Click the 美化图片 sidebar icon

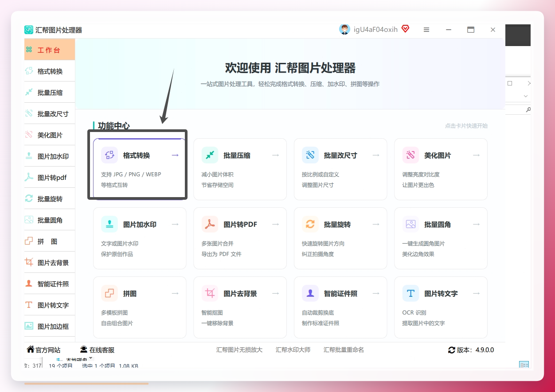[29, 135]
